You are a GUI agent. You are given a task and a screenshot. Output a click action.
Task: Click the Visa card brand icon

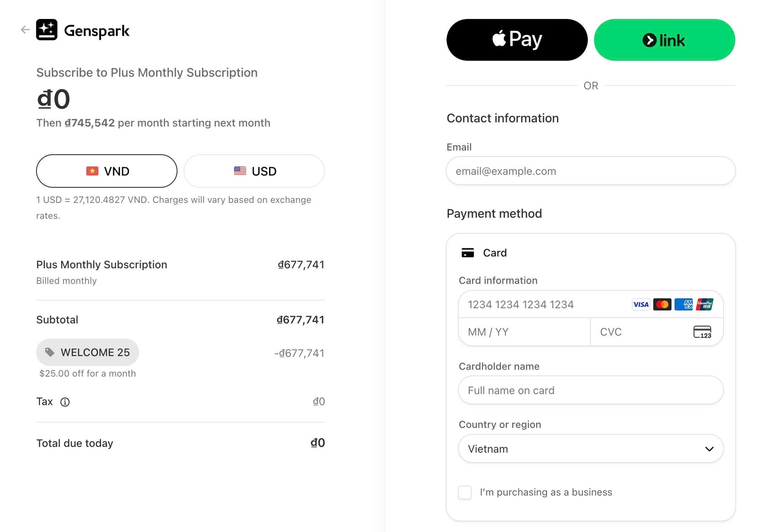[641, 305]
